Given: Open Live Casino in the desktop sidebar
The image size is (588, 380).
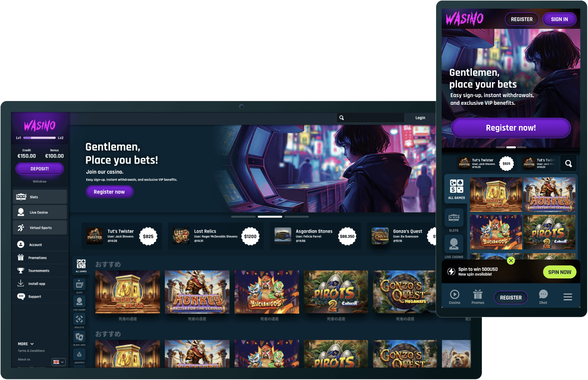Looking at the screenshot, I should tap(39, 212).
